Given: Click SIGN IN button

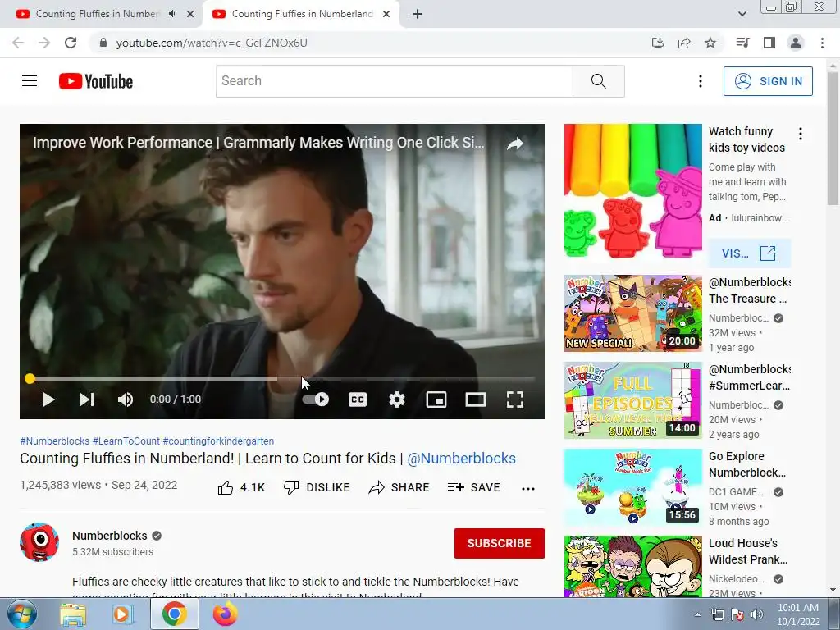Looking at the screenshot, I should point(768,81).
